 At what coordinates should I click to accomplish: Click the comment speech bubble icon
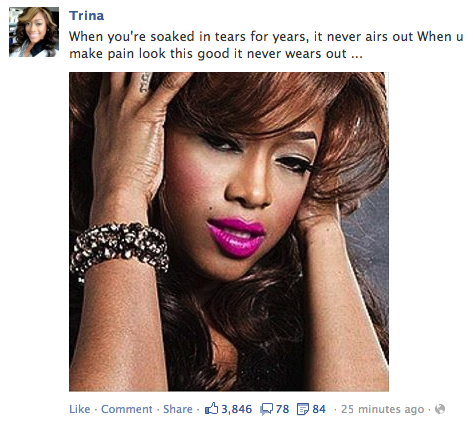pos(266,409)
